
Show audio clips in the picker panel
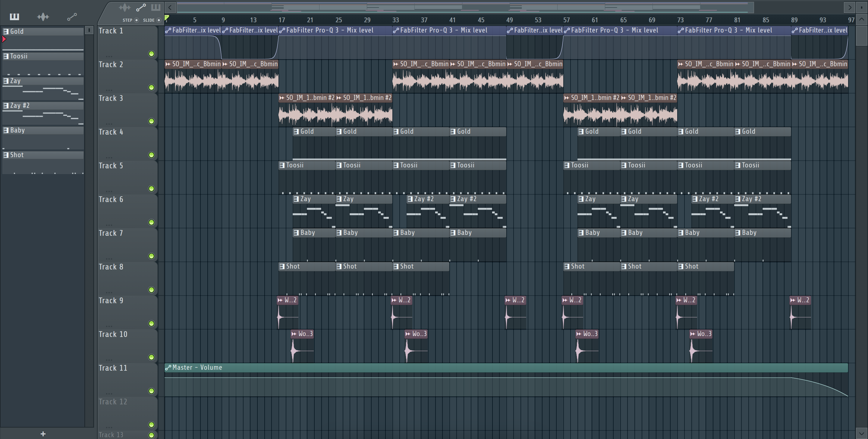tap(43, 17)
